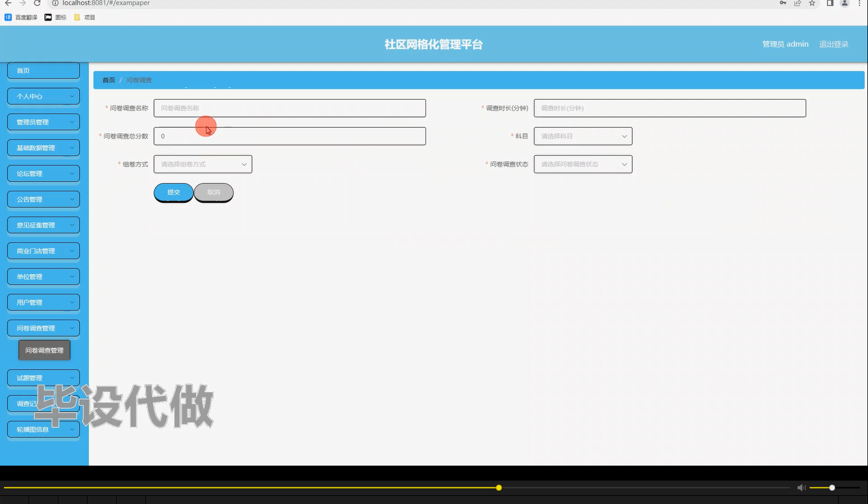Select the 问卷调查管理 submenu item
This screenshot has height=504, width=868.
click(44, 350)
